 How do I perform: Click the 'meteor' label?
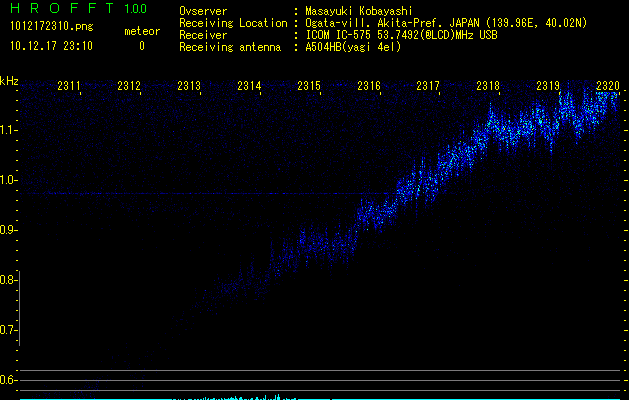pos(142,31)
